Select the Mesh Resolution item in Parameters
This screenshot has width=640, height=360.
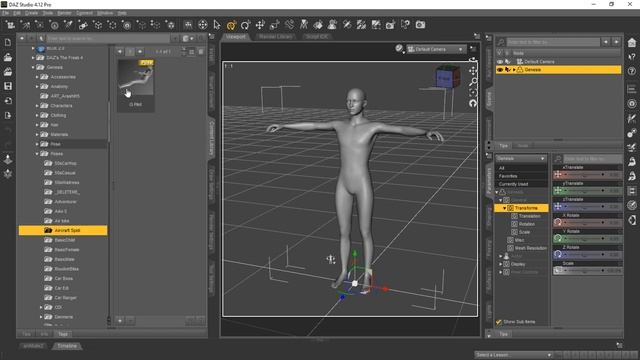click(531, 248)
